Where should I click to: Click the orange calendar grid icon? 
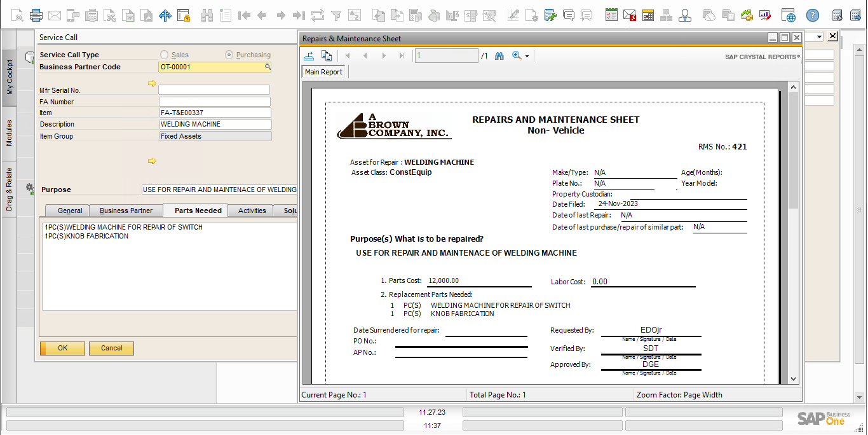[x=648, y=15]
